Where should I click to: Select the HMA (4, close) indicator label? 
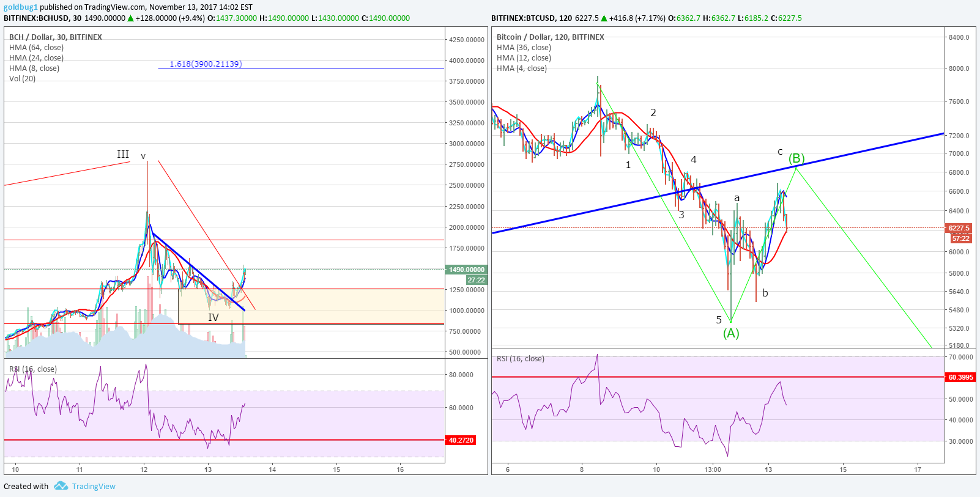coord(522,68)
